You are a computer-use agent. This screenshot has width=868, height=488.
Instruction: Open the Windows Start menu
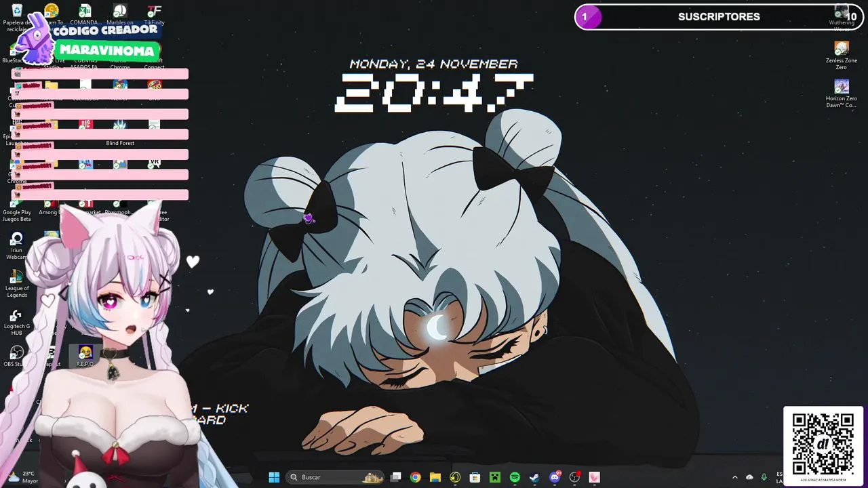(274, 477)
